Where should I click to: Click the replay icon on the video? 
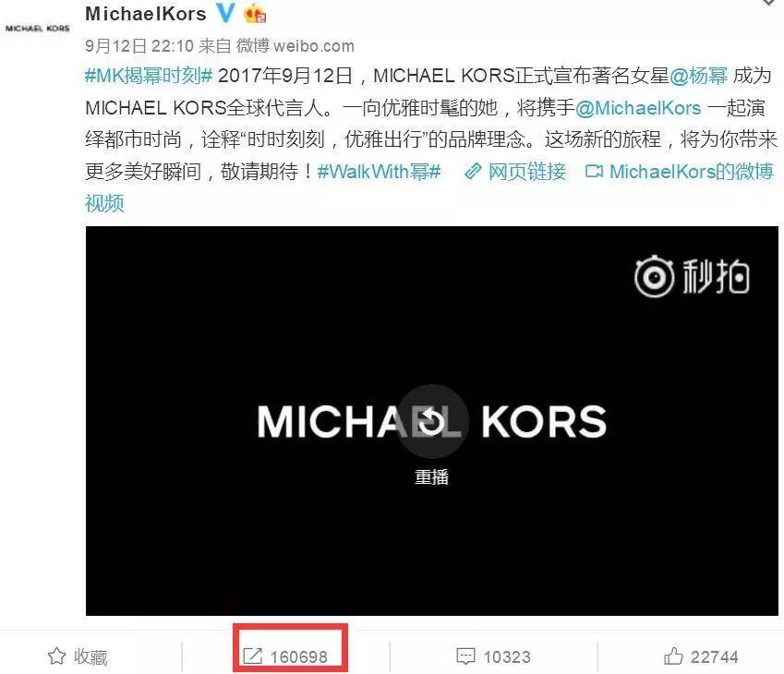pos(432,421)
